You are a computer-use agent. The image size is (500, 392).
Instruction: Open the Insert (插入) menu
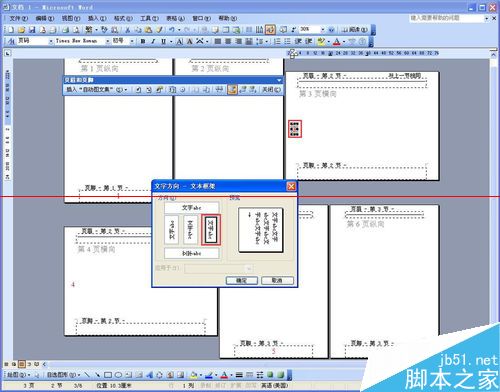click(x=97, y=18)
